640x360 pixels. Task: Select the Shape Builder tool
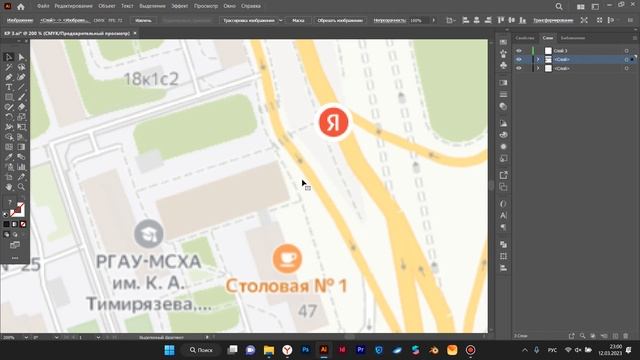9,137
